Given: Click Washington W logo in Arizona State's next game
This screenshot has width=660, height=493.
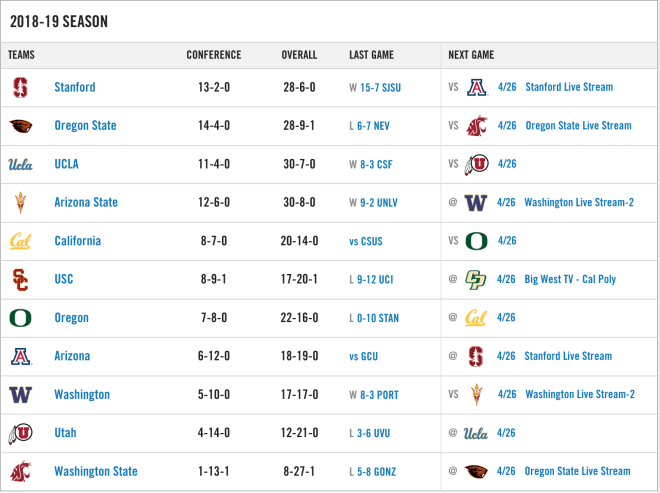Looking at the screenshot, I should pyautogui.click(x=476, y=203).
